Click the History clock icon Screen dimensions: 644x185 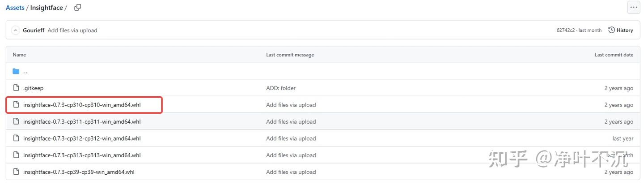coord(611,30)
